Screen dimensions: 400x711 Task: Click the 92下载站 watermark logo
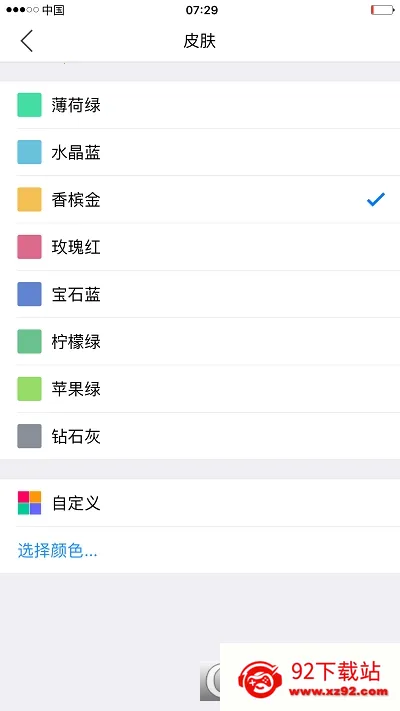313,679
